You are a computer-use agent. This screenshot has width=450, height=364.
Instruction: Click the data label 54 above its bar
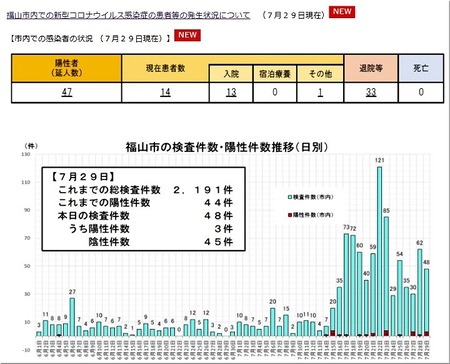pos(400,254)
